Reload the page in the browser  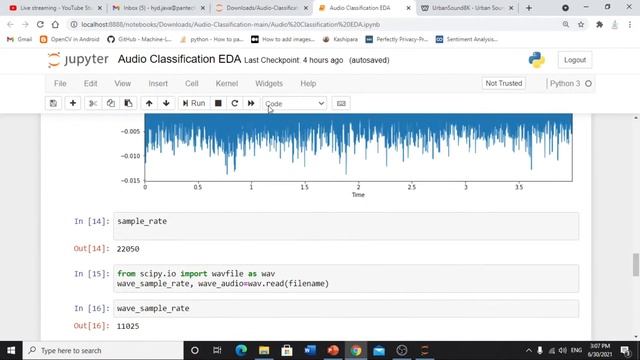tap(40, 24)
